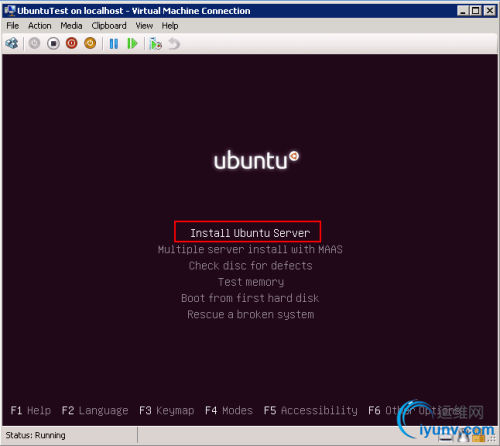Select Multiple server install with MAAS
Image resolution: width=500 pixels, height=446 pixels.
point(250,249)
